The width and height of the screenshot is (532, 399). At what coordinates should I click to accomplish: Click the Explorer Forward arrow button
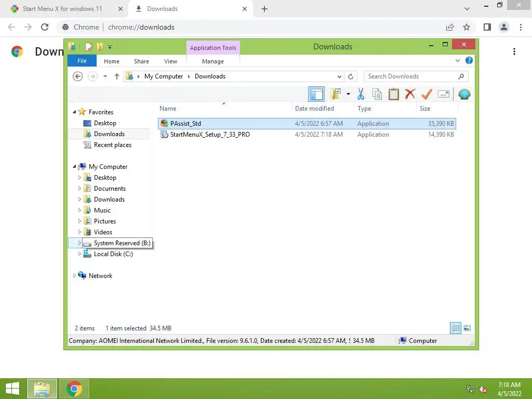pyautogui.click(x=92, y=76)
